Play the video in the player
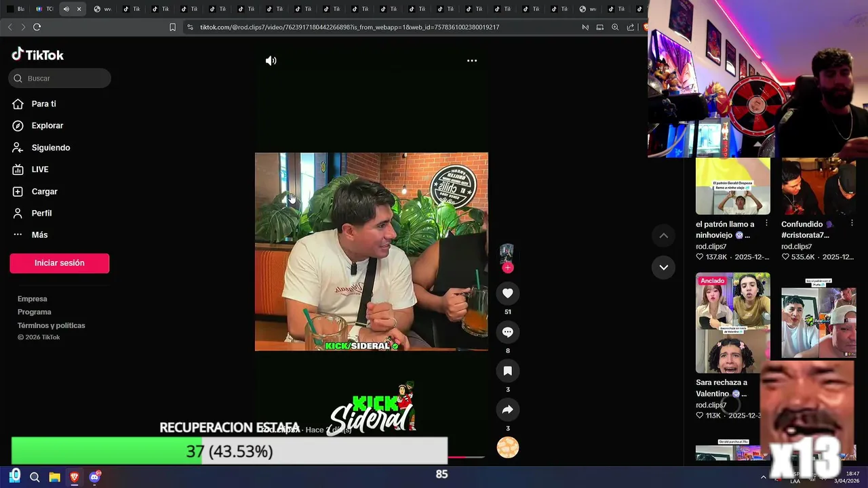 [x=371, y=251]
